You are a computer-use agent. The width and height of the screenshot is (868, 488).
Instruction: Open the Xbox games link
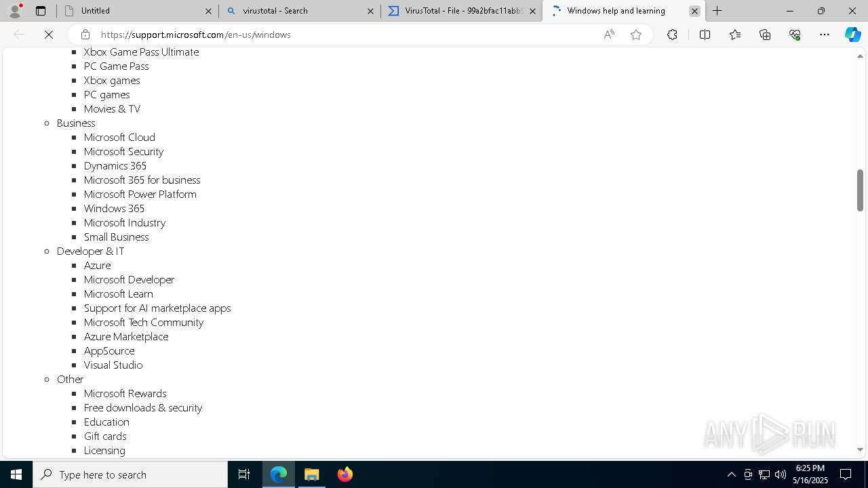coord(112,81)
